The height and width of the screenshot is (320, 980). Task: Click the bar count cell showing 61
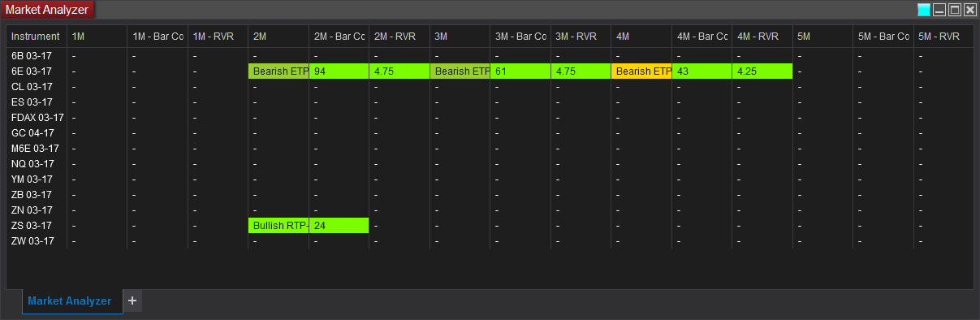520,71
